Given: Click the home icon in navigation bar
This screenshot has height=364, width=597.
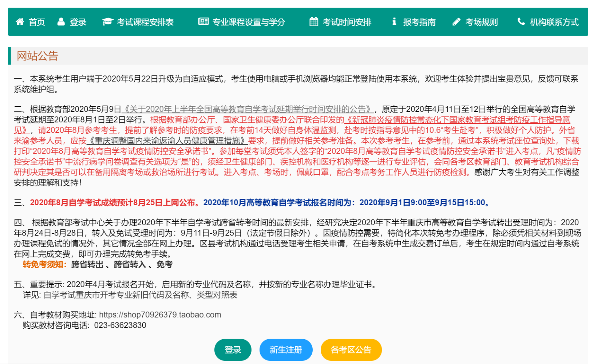Looking at the screenshot, I should 20,22.
